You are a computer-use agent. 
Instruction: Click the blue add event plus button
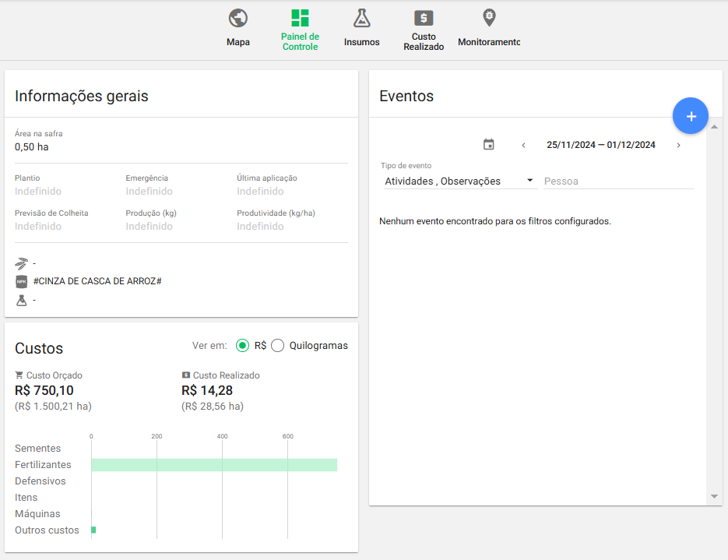click(x=690, y=116)
